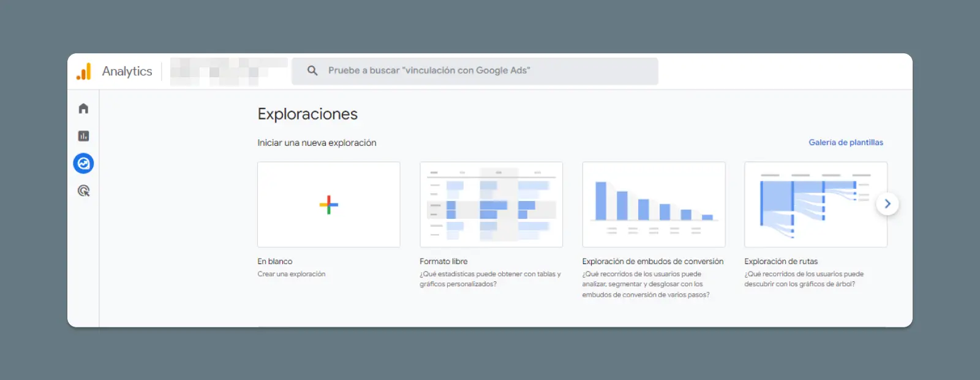
Task: Select the highlighted Explore icon in sidebar
Action: tap(83, 164)
